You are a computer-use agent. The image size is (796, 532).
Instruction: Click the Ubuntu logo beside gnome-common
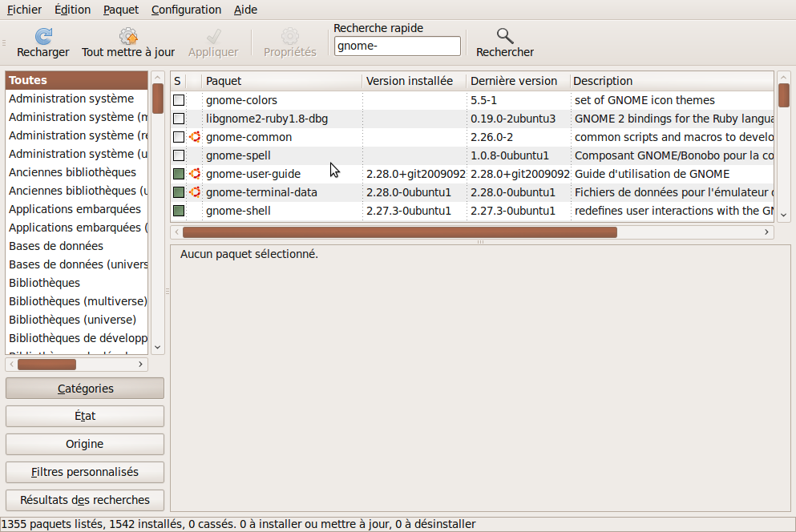click(x=194, y=137)
